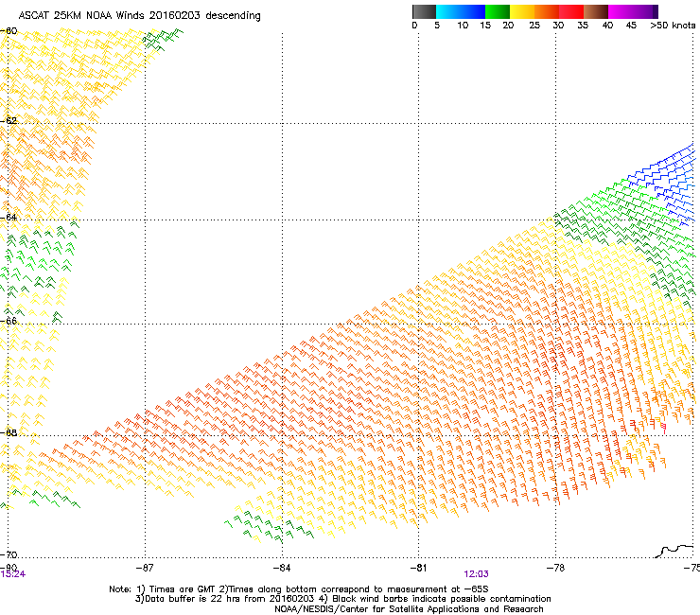
Task: Click the legend tick label '25'
Action: pos(534,26)
